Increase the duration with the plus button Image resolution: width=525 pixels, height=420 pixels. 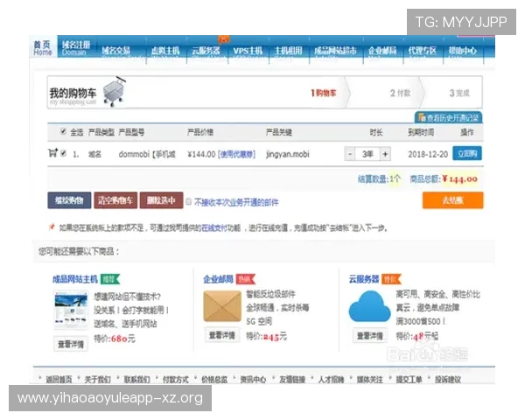pyautogui.click(x=385, y=154)
